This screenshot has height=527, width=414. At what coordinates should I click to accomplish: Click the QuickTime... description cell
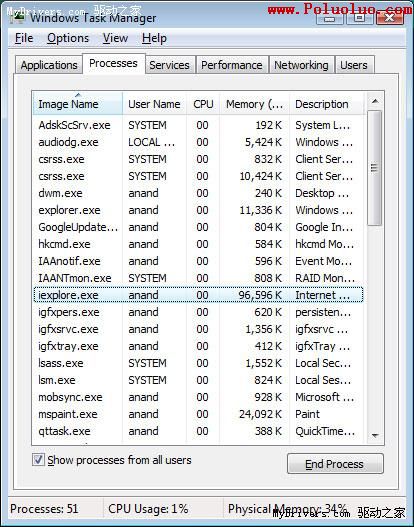click(x=325, y=431)
